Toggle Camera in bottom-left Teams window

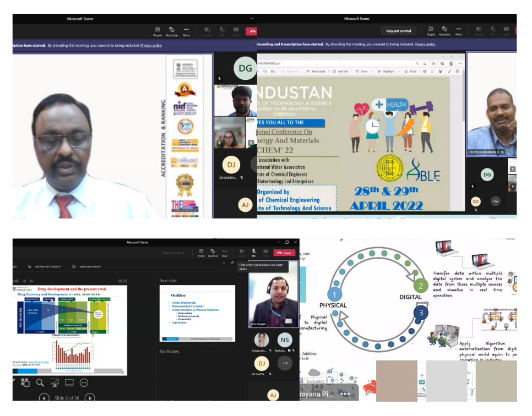coord(242,253)
